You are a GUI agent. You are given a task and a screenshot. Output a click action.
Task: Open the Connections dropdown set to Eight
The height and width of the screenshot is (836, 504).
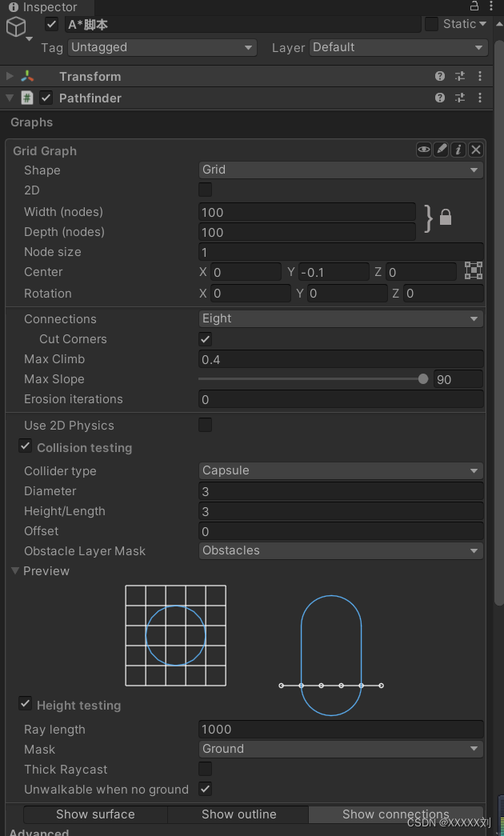coord(340,318)
